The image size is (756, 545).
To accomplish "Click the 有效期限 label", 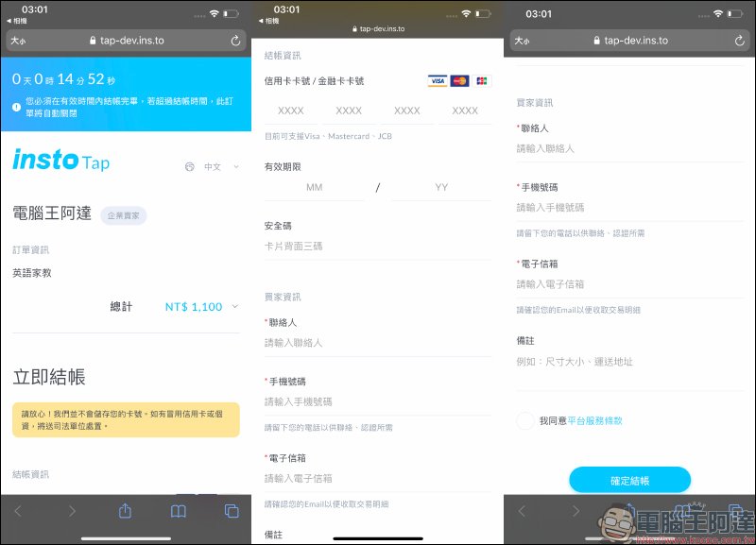I will click(x=283, y=167).
